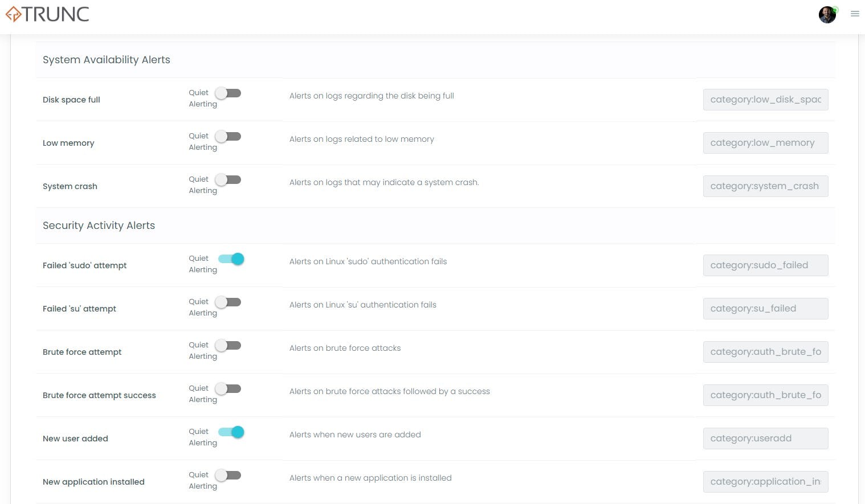This screenshot has width=865, height=504.
Task: Open the user profile avatar
Action: pyautogui.click(x=827, y=15)
